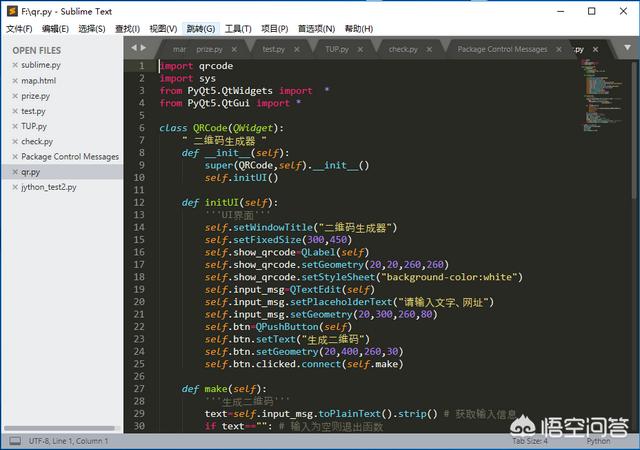Click the OPEN FILES sidebar heading
The image size is (640, 450).
click(37, 51)
